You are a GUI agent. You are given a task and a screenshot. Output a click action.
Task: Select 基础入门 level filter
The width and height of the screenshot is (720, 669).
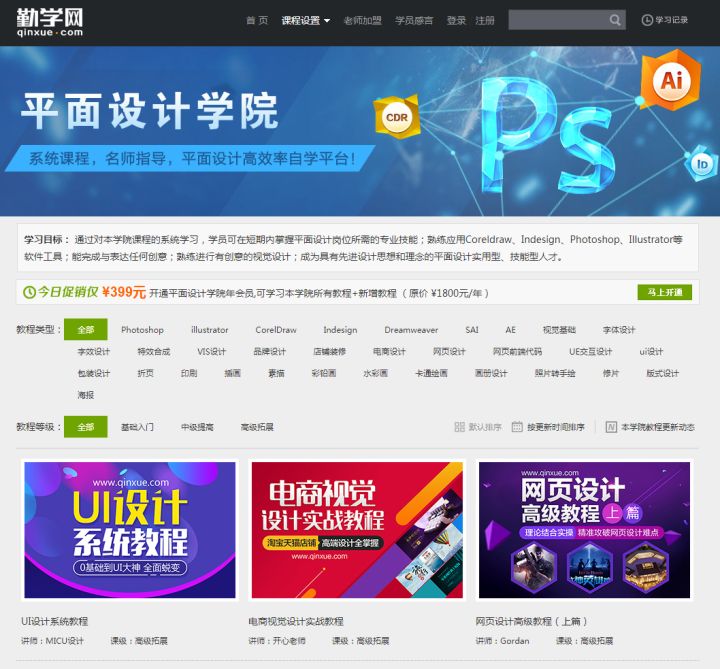137,427
